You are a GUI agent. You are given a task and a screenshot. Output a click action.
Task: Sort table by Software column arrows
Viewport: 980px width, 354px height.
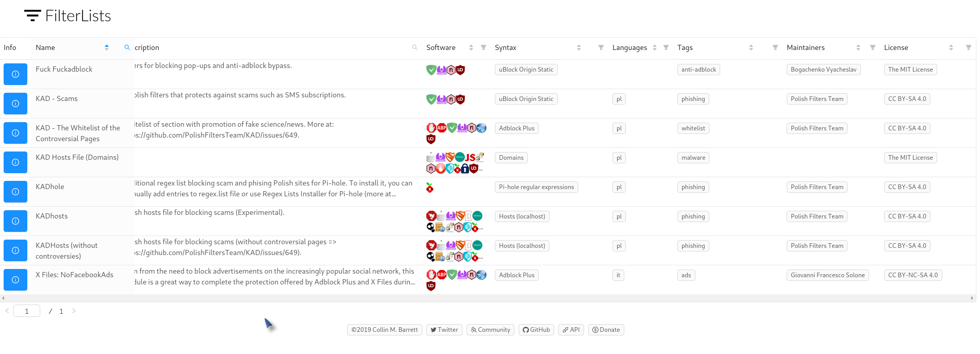(471, 47)
